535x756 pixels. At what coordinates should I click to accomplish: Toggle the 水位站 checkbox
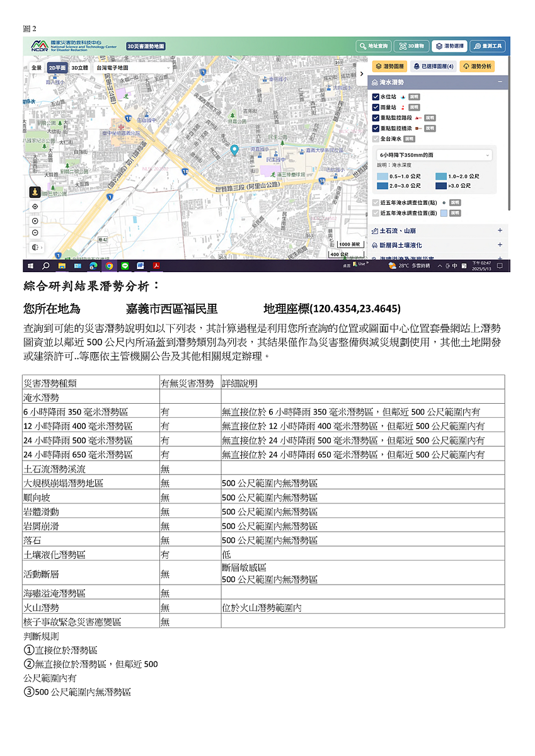coord(376,97)
